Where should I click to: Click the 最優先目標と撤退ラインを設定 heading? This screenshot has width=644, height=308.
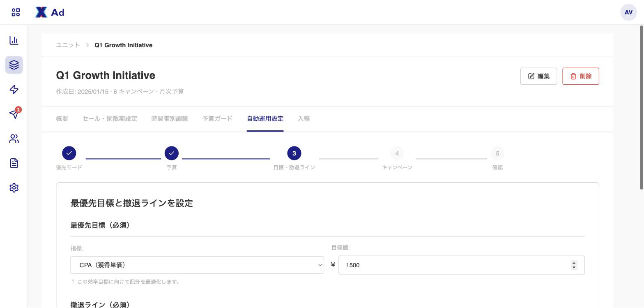[132, 203]
